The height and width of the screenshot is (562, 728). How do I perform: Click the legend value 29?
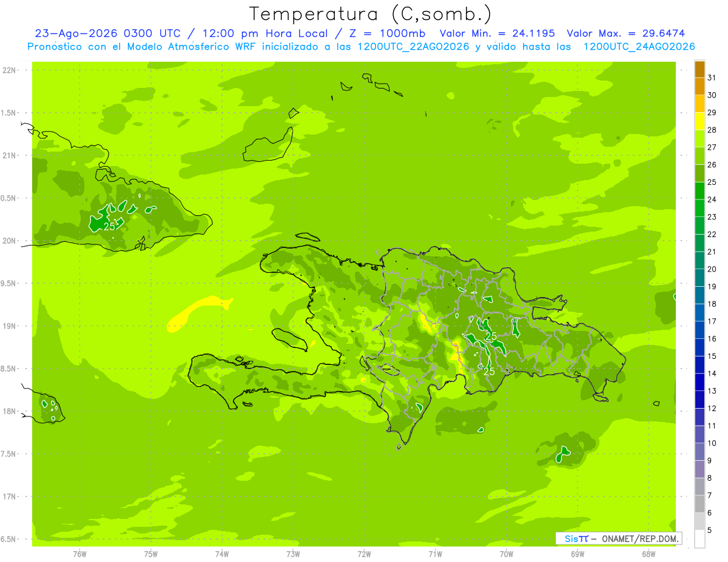(x=712, y=113)
